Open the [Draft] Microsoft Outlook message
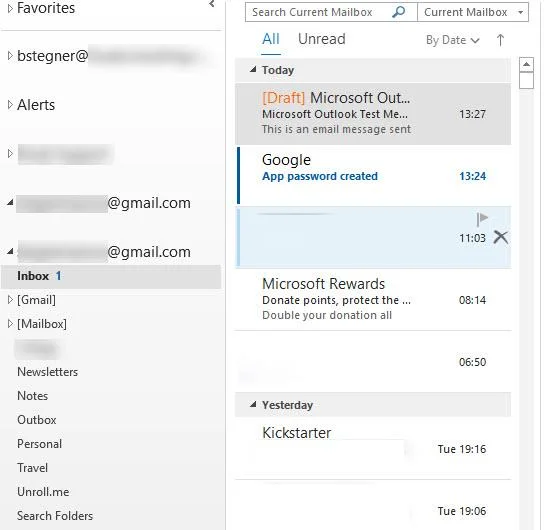This screenshot has height=530, width=550. (x=373, y=114)
